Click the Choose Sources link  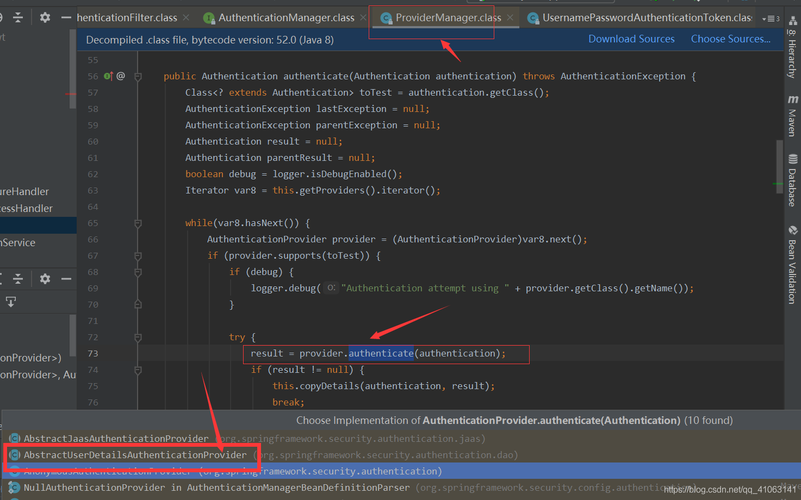(x=730, y=39)
